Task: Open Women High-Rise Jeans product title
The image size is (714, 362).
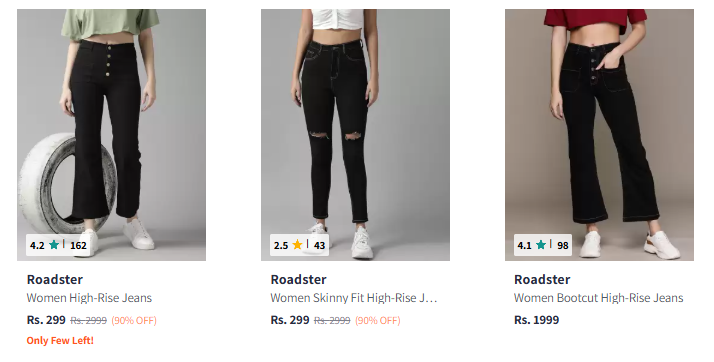Action: [x=89, y=298]
